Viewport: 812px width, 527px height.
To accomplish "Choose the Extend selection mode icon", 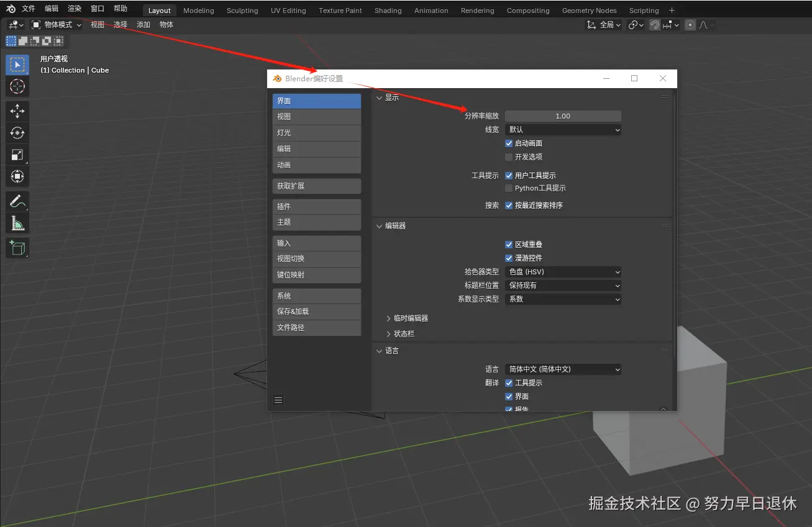I will click(x=23, y=41).
